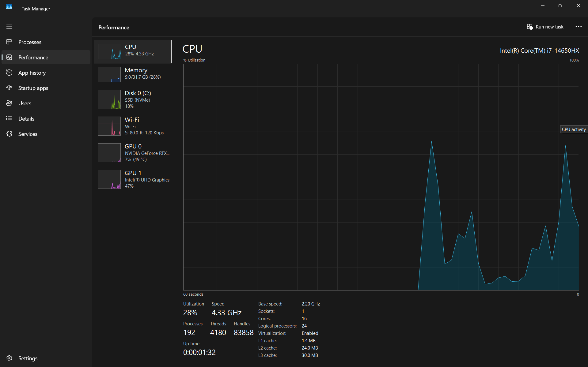
Task: Click the Task Manager app icon in title bar
Action: point(9,7)
